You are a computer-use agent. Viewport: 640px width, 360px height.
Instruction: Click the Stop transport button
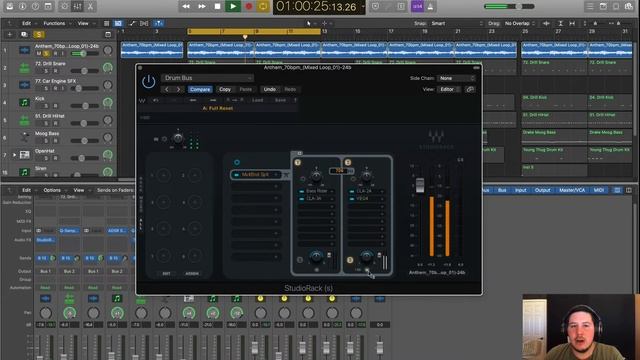(x=217, y=7)
